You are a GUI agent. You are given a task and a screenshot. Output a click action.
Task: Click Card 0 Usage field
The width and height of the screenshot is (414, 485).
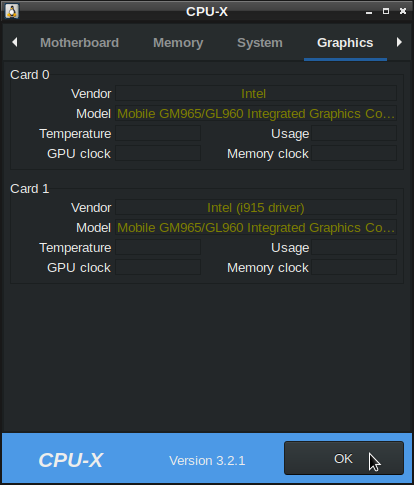(x=354, y=134)
